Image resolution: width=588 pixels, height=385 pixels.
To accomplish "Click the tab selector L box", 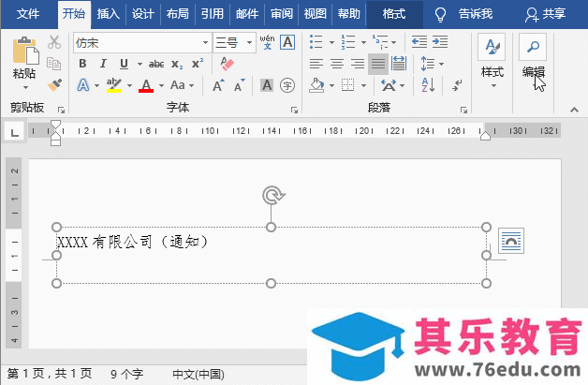I will pyautogui.click(x=14, y=132).
